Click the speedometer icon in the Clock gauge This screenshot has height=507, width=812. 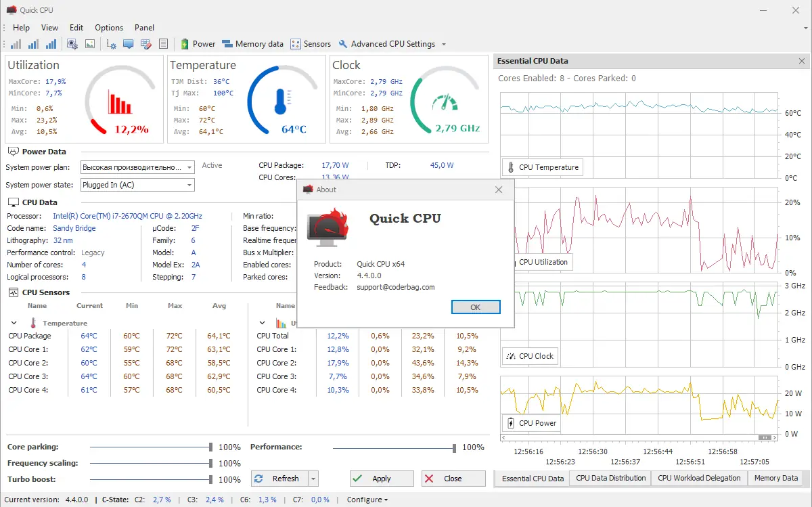coord(445,103)
